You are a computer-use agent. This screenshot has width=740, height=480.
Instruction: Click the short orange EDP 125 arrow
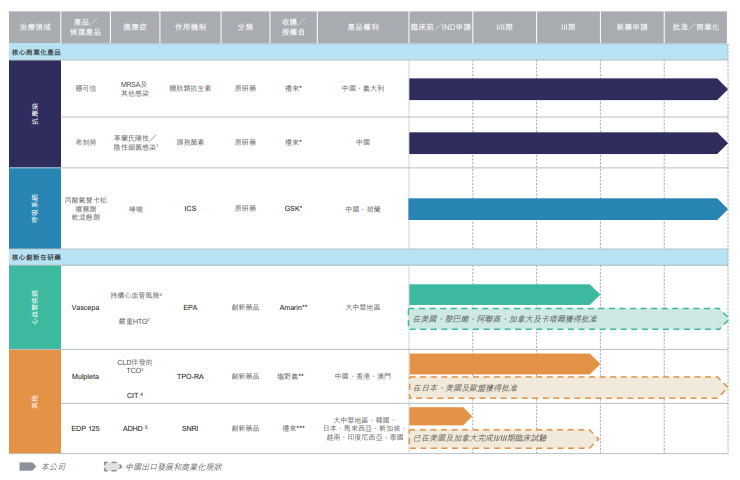point(439,415)
